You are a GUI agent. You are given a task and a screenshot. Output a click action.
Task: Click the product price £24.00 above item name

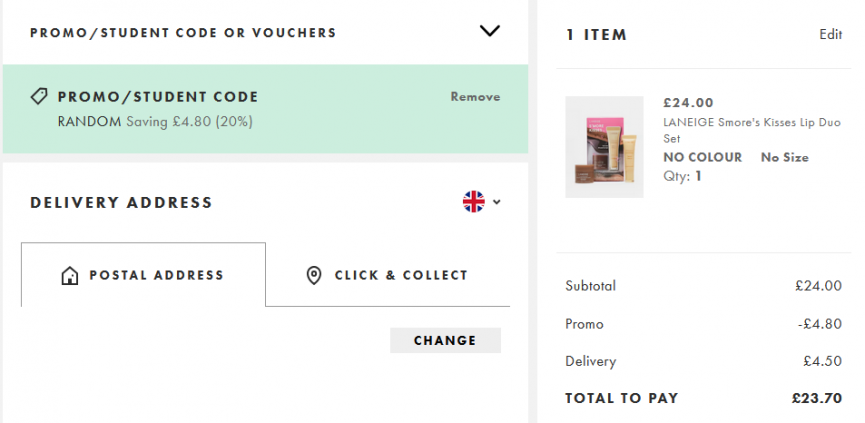tap(688, 102)
